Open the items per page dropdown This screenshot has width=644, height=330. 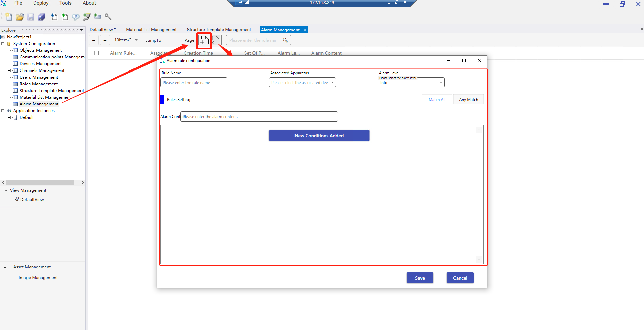pyautogui.click(x=126, y=40)
